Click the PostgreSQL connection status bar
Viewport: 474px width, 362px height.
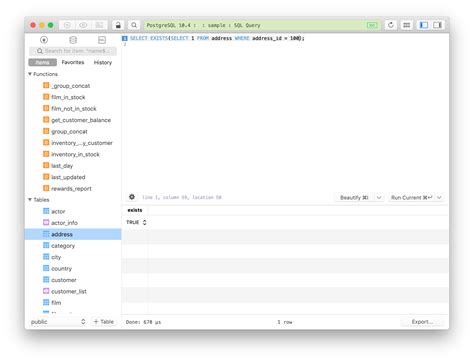click(x=262, y=25)
